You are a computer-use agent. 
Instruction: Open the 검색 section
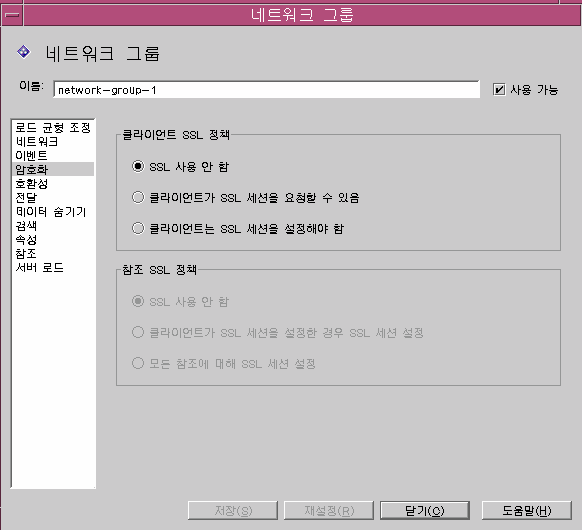[x=53, y=226]
